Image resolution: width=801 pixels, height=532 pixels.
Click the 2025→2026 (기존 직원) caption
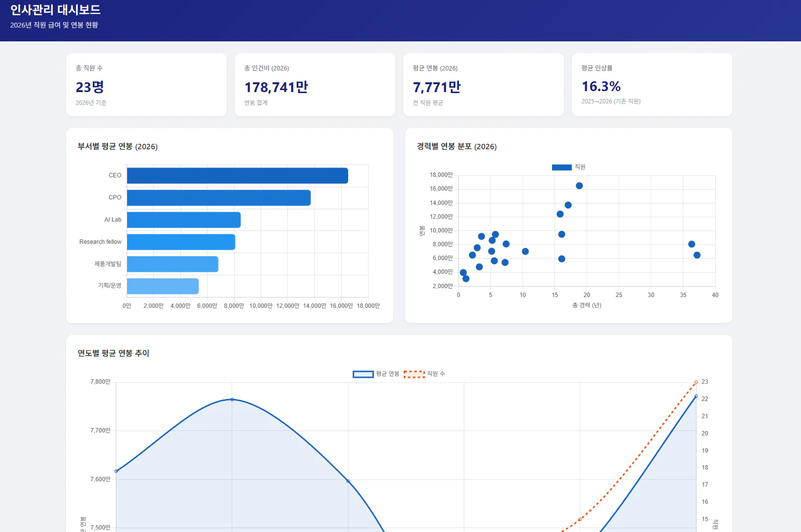click(x=611, y=101)
